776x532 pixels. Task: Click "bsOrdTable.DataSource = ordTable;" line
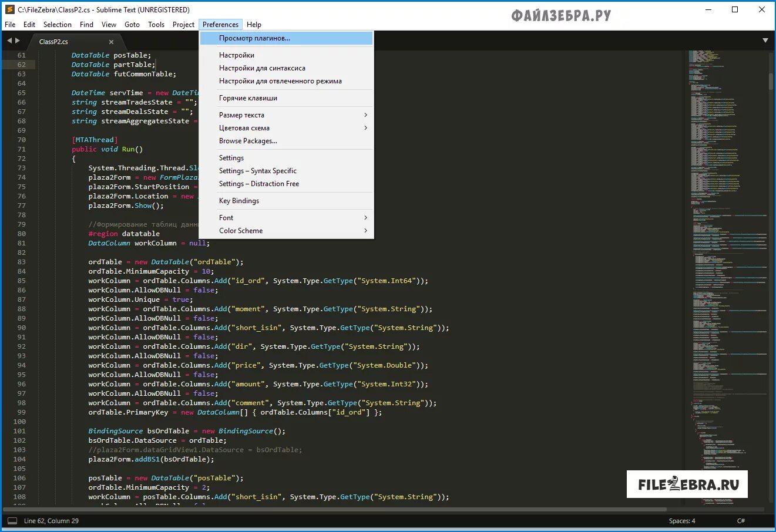[157, 440]
